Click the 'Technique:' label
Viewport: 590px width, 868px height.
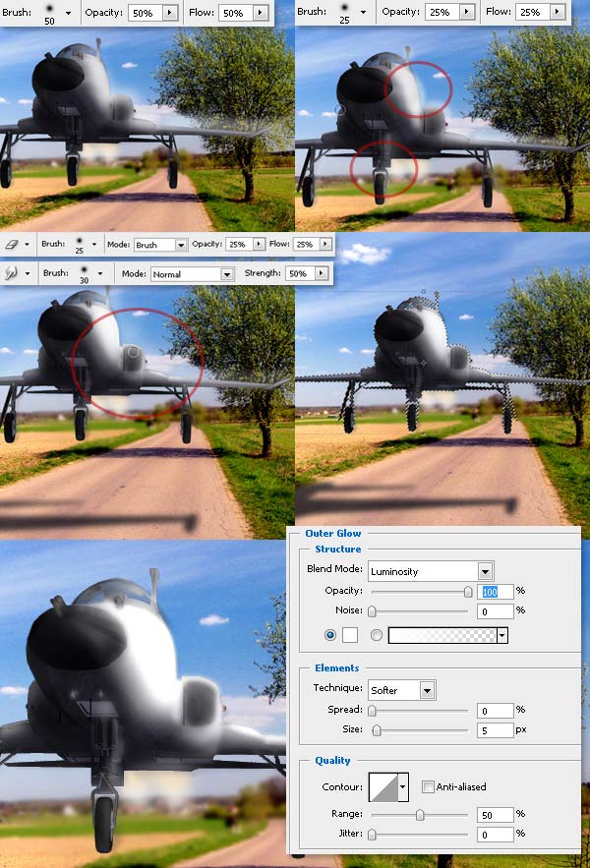click(x=338, y=687)
